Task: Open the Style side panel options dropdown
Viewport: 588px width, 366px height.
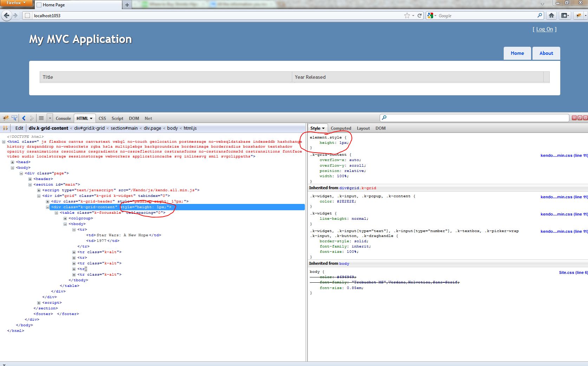Action: (324, 128)
